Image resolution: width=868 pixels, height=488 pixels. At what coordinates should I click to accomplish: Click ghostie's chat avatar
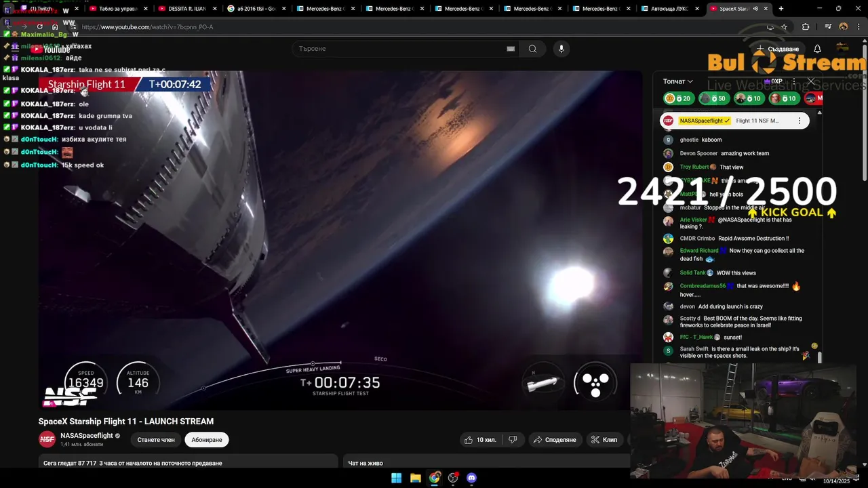pyautogui.click(x=668, y=140)
